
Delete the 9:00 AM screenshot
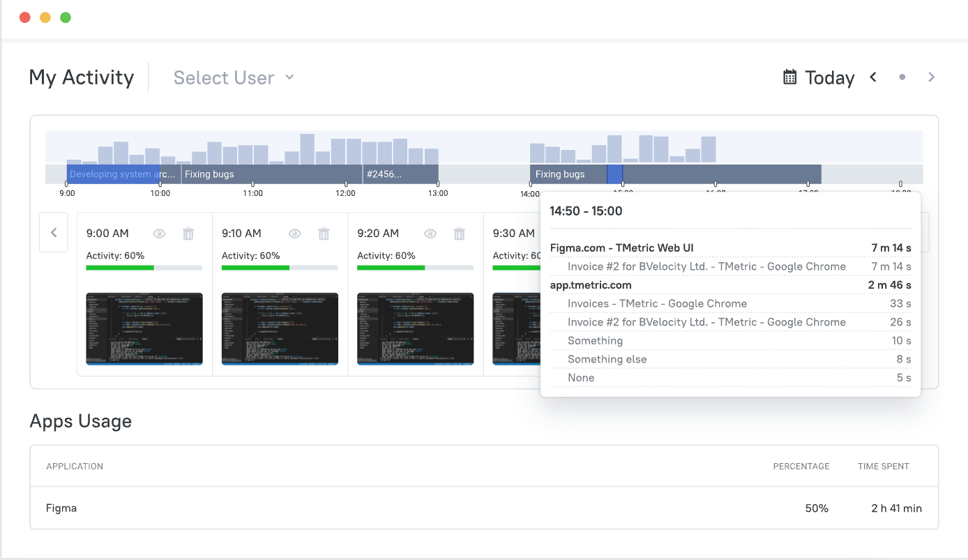(188, 234)
